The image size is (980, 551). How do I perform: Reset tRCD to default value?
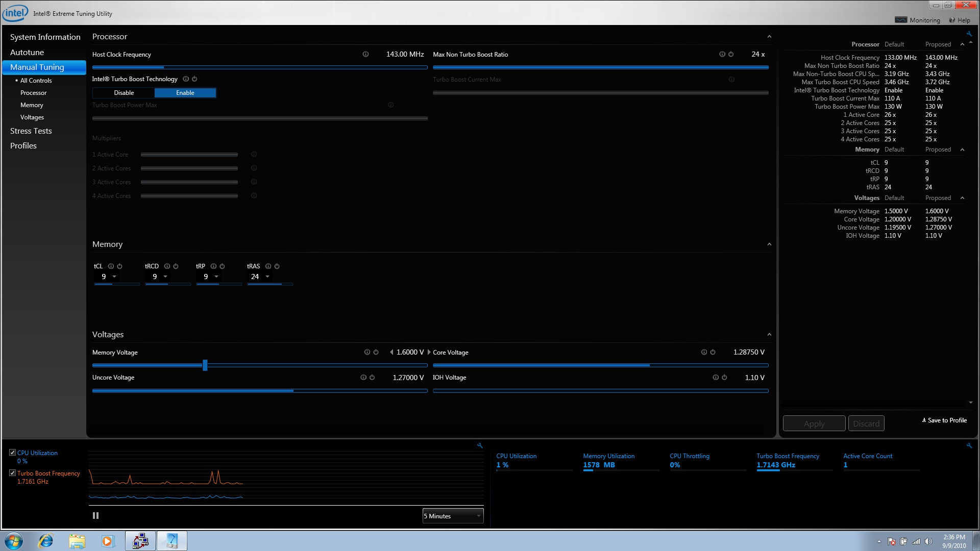click(x=176, y=266)
